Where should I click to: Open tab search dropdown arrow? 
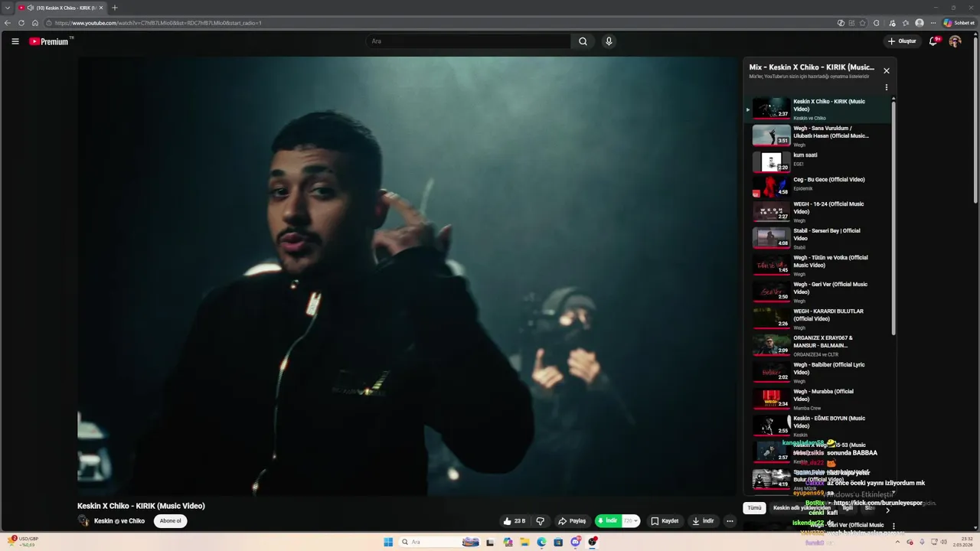tap(8, 8)
